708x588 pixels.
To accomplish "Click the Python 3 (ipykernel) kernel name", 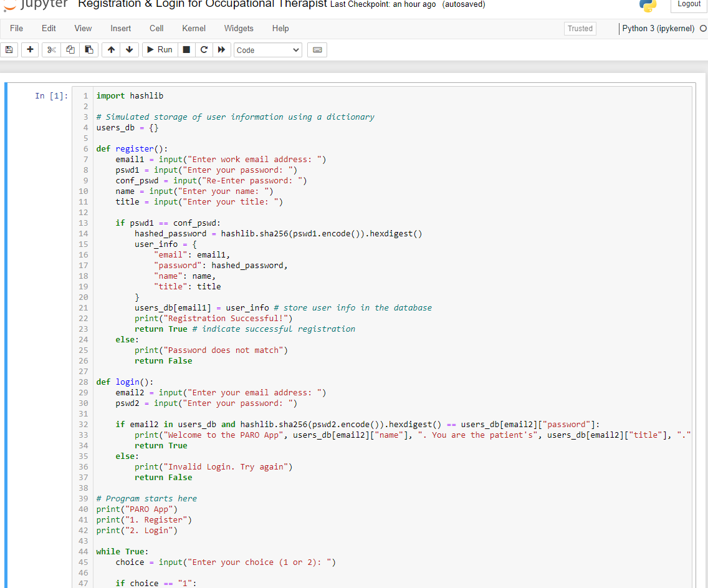I will tap(658, 29).
